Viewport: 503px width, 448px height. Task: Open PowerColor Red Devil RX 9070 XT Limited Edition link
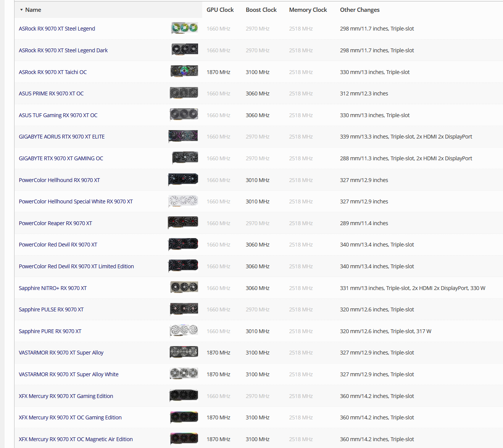coord(76,266)
